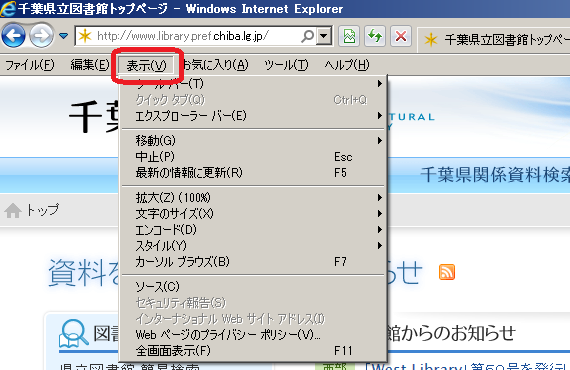This screenshot has height=370, width=570.
Task: Choose 最新の情報に更新(R) menu item
Action: 253,173
